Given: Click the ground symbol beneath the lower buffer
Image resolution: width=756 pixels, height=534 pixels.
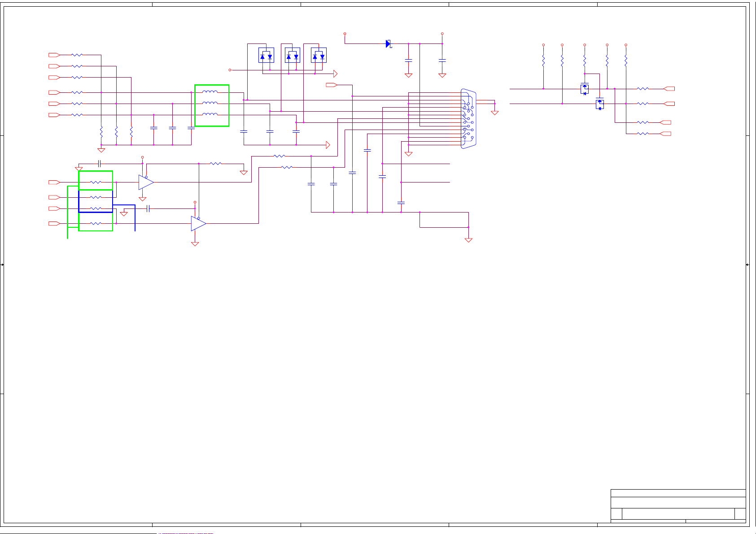Looking at the screenshot, I should point(195,244).
